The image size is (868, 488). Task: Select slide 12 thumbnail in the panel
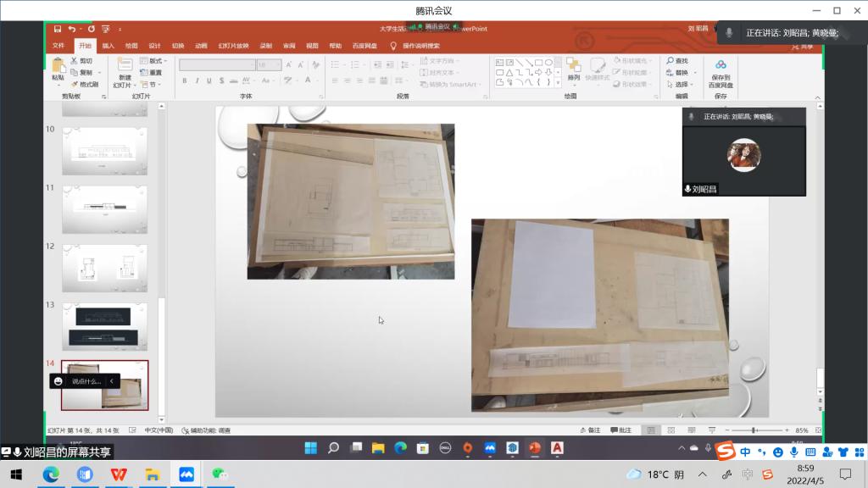[x=104, y=268]
